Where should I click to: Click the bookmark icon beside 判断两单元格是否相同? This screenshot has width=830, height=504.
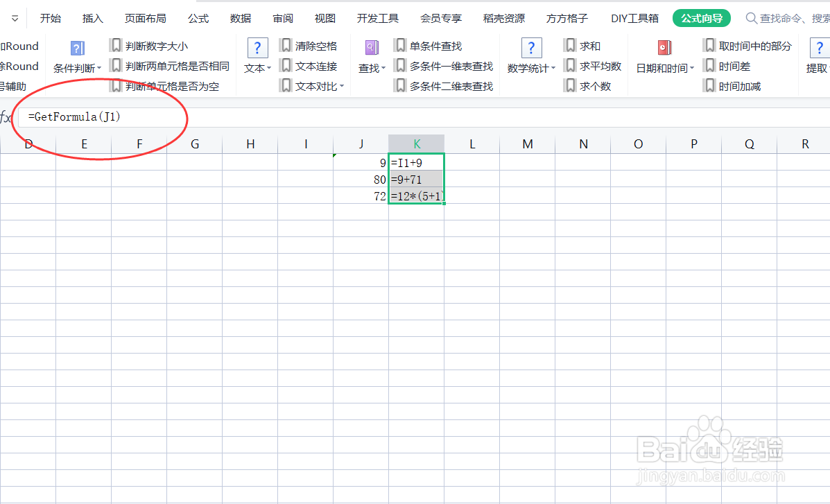pos(116,66)
